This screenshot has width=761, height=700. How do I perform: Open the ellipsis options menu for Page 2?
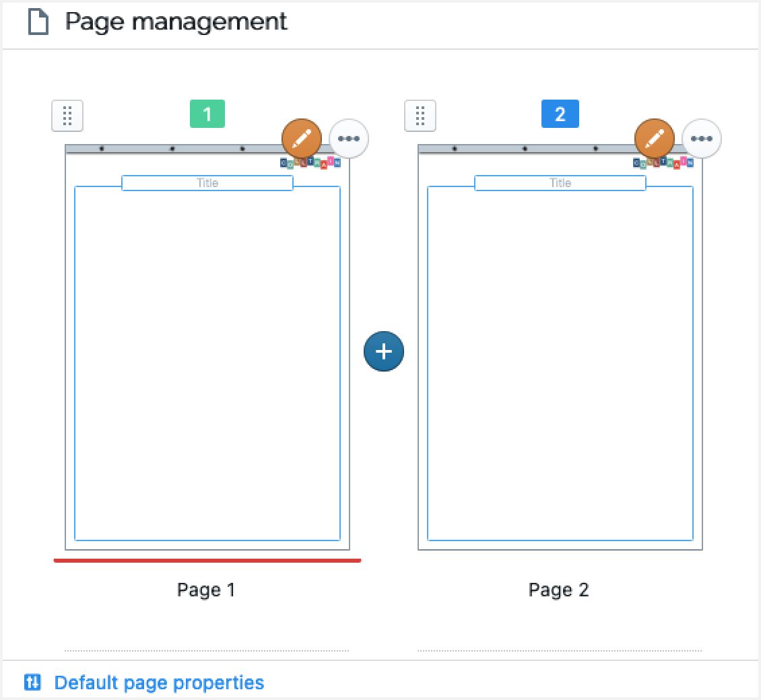pyautogui.click(x=702, y=139)
